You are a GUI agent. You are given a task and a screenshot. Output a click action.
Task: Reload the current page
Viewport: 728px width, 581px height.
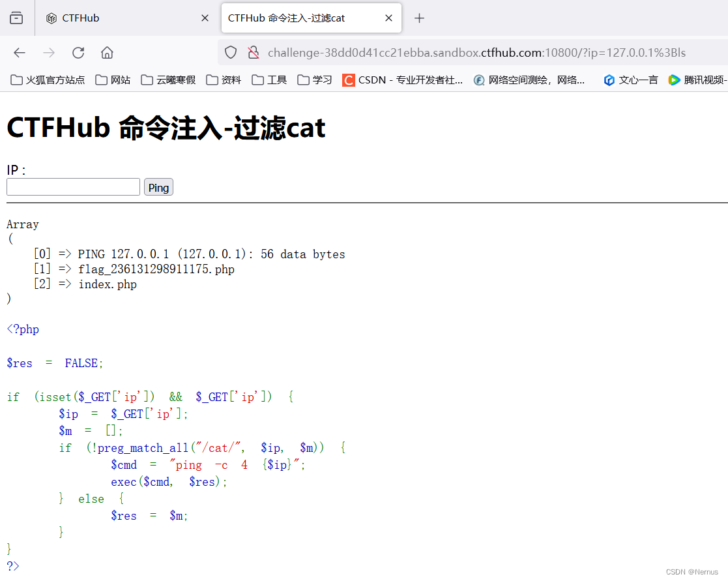coord(78,53)
